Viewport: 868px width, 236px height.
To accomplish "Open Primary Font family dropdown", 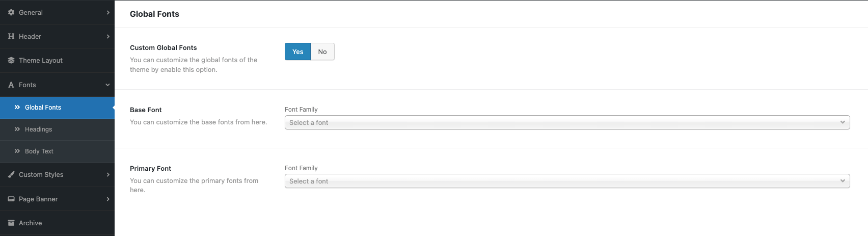I will point(567,181).
